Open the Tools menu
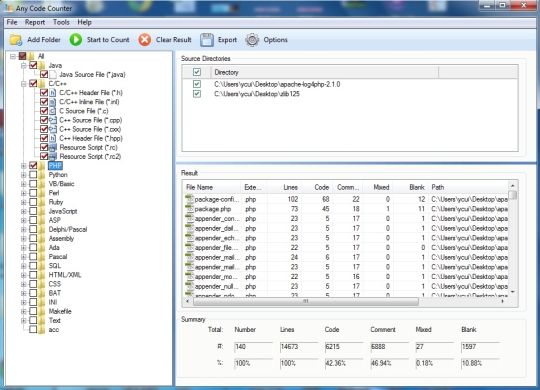Screen dimensions: 540x390 click(61, 22)
